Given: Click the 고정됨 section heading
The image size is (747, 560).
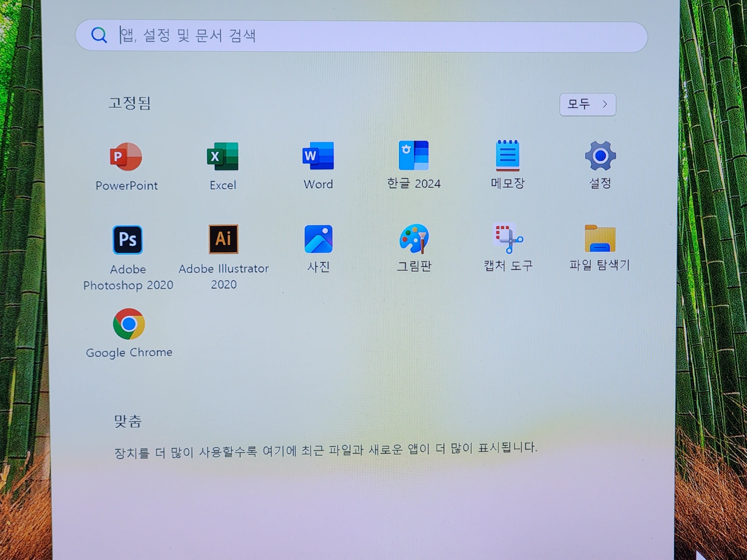Looking at the screenshot, I should coord(130,103).
